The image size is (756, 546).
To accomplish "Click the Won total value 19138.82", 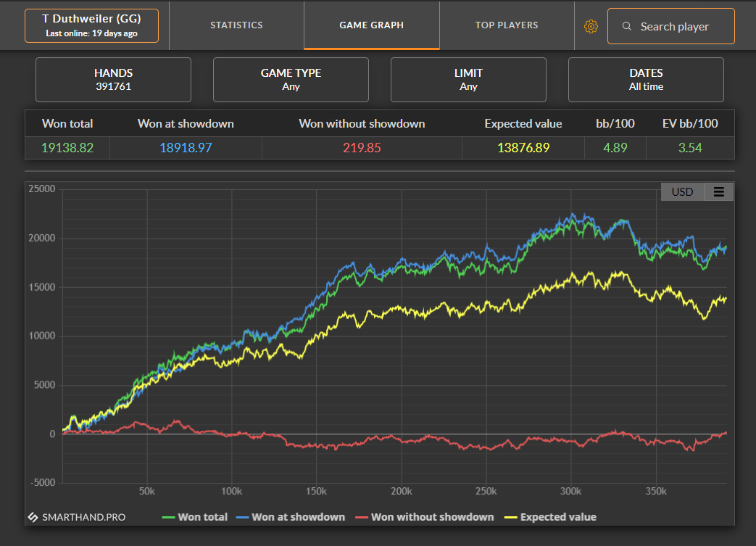I will 67,148.
